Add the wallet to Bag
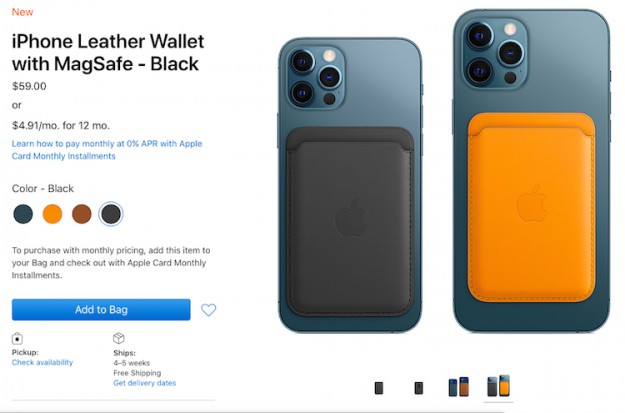This screenshot has width=625, height=413. 101,310
